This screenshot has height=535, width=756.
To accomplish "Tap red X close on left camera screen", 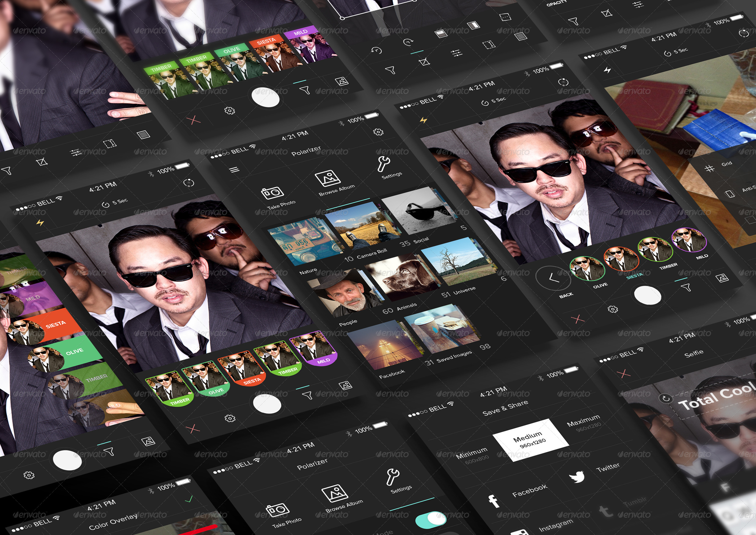I will pos(193,429).
